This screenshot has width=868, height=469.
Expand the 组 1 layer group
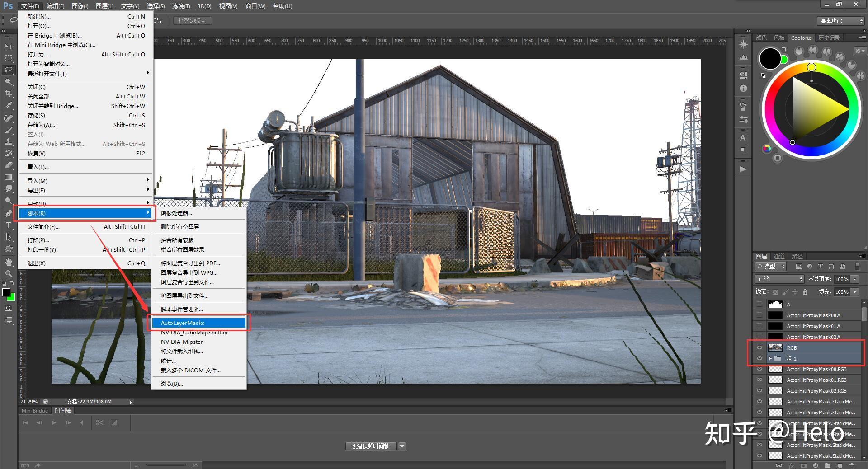click(x=771, y=359)
